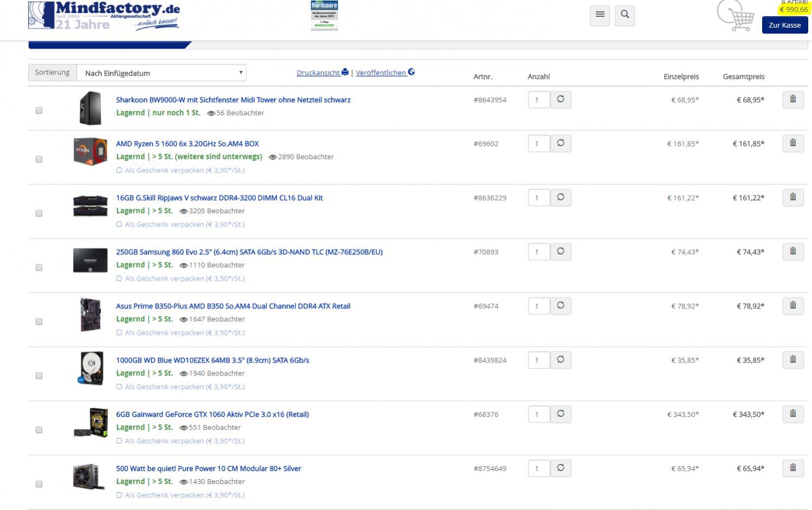Screen dimensions: 812x510
Task: Update quantity for WD Blue WD10EZEX
Action: point(560,360)
